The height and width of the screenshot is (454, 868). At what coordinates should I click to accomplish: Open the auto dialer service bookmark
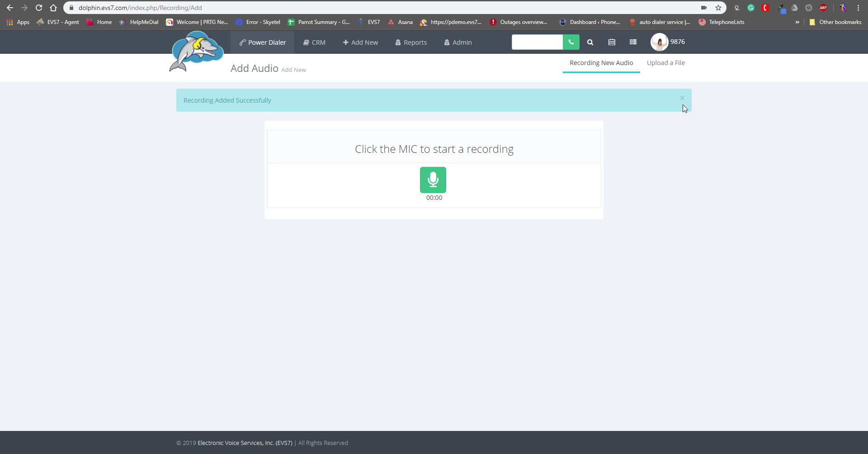click(660, 22)
